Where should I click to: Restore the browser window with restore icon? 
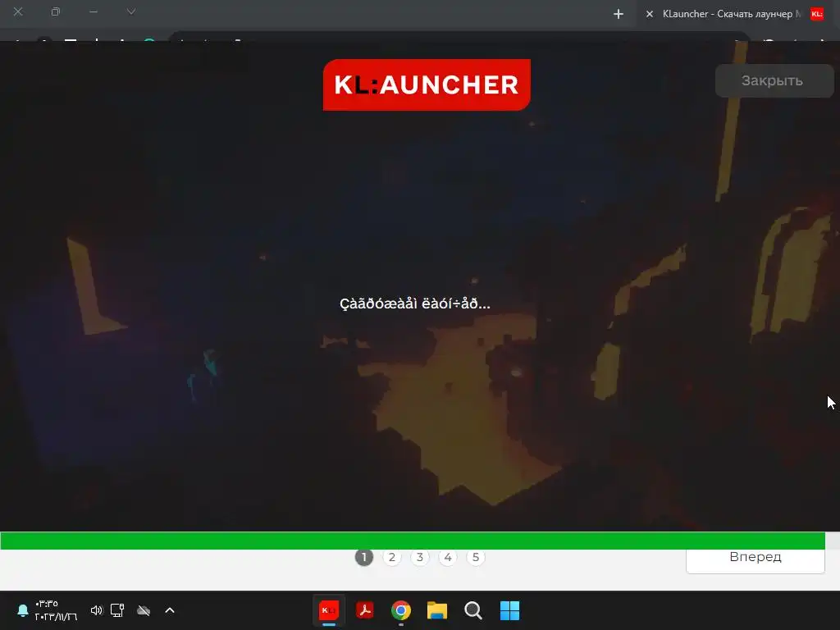click(55, 11)
